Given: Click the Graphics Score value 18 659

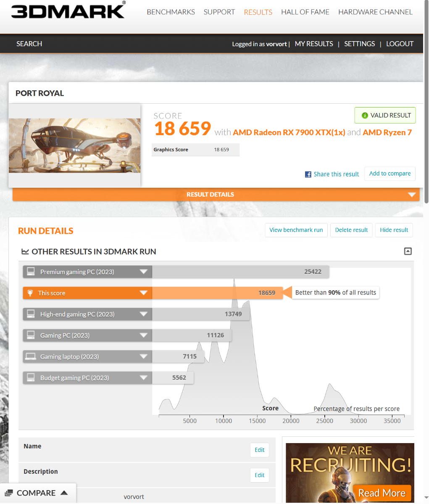Looking at the screenshot, I should pyautogui.click(x=221, y=150).
